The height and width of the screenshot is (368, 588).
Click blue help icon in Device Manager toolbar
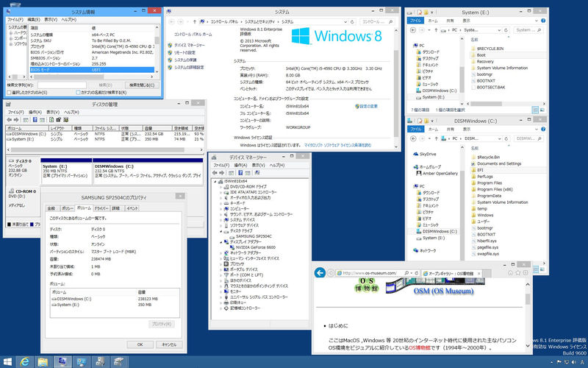pos(240,173)
